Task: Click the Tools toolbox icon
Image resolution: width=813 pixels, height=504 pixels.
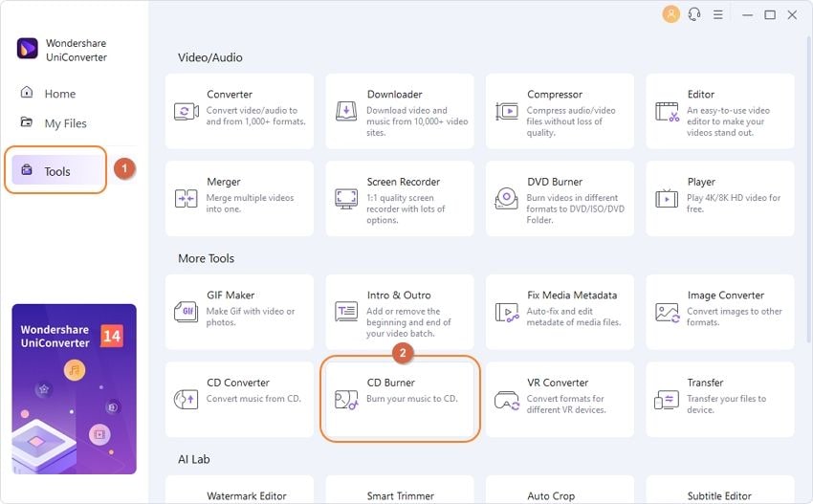Action: pos(27,169)
